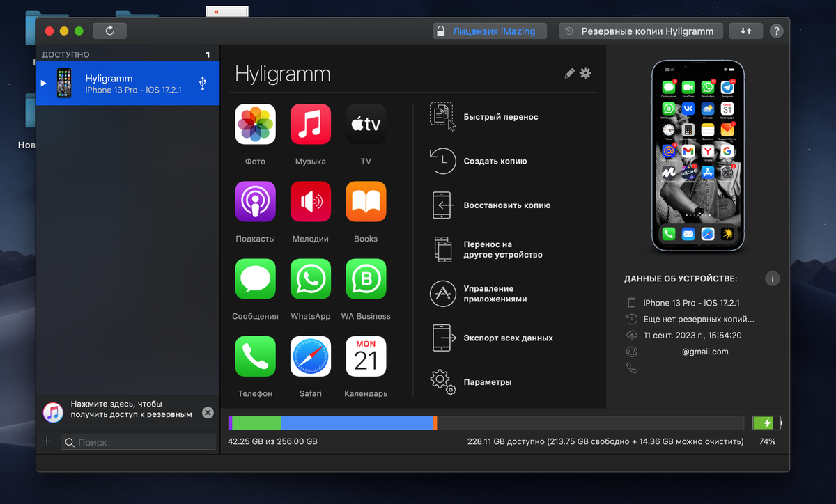Click the "@gmail.com" account text

705,352
